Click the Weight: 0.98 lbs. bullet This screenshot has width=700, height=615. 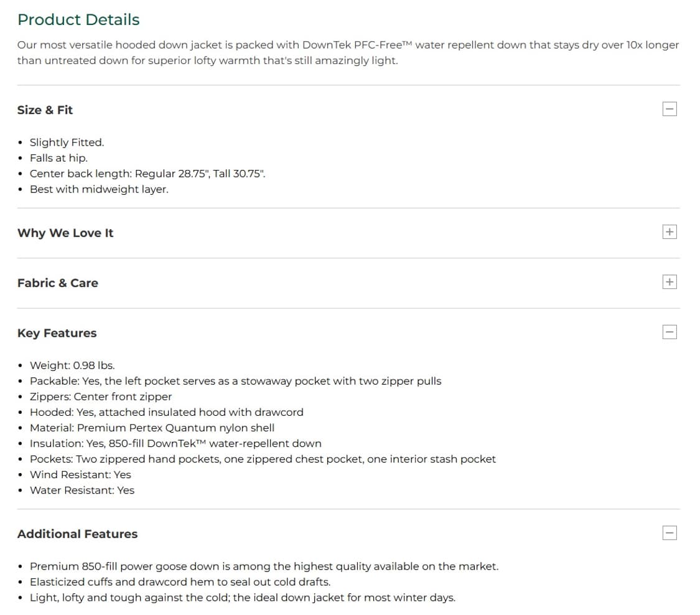coord(72,365)
